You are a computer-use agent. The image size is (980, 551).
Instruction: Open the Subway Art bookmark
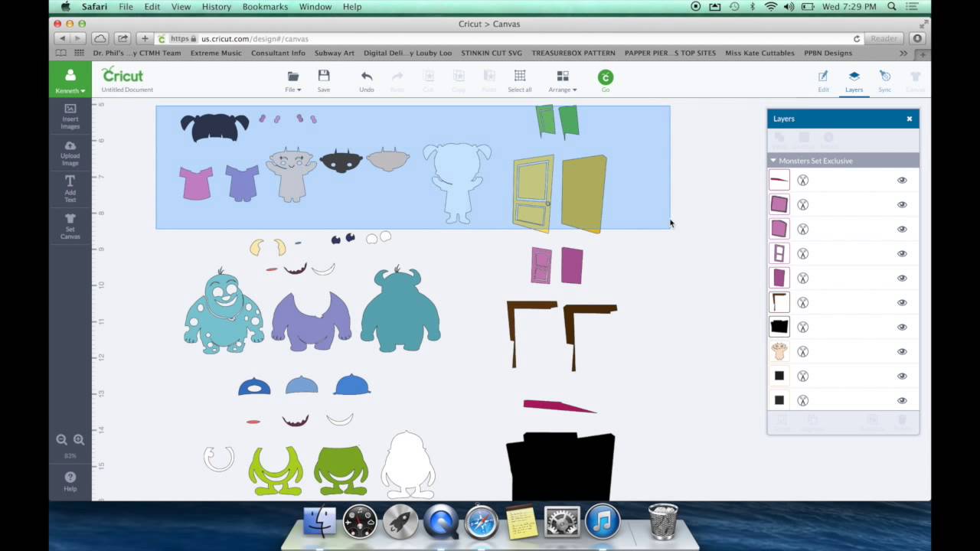335,54
